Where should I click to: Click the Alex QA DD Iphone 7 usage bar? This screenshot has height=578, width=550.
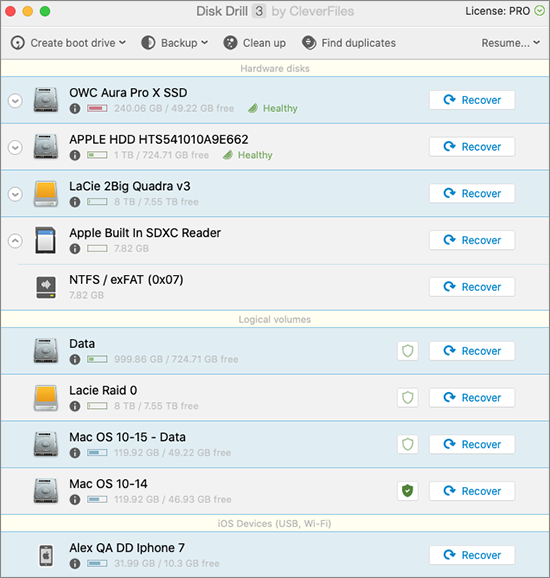click(x=97, y=563)
